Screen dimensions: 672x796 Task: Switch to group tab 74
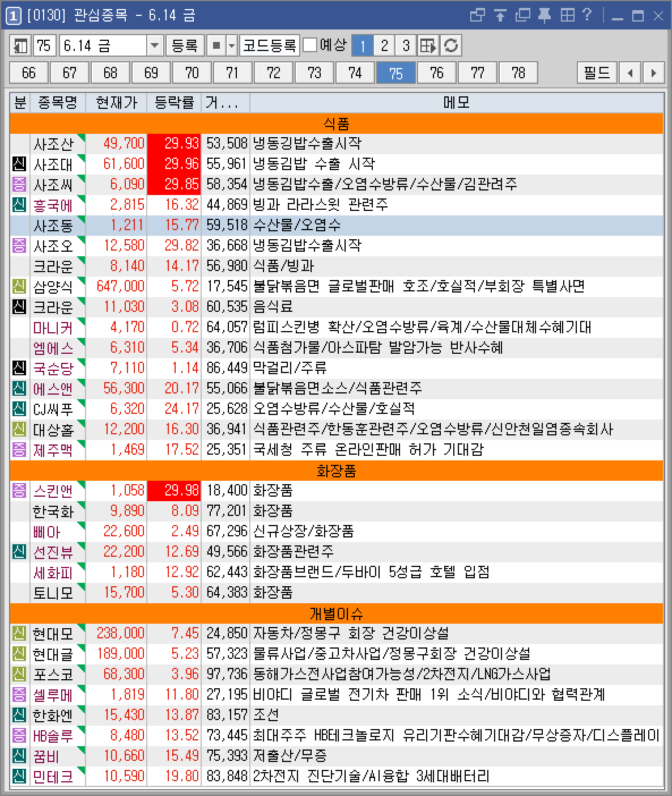pyautogui.click(x=355, y=73)
